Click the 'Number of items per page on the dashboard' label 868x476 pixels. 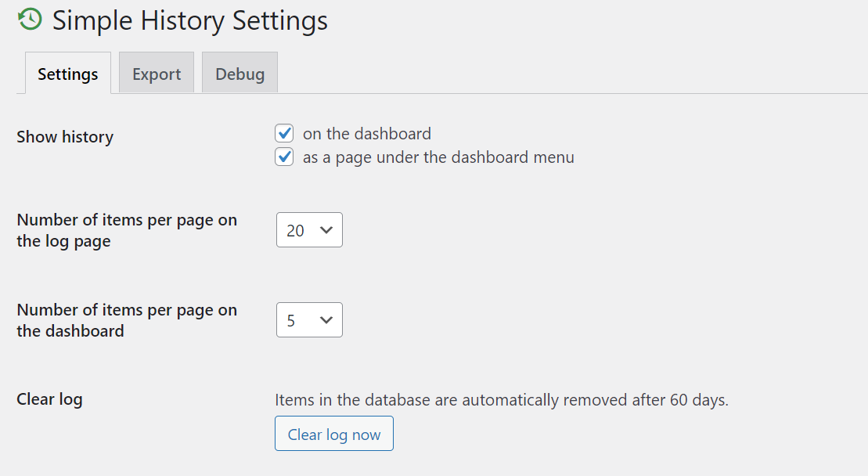[x=127, y=320]
